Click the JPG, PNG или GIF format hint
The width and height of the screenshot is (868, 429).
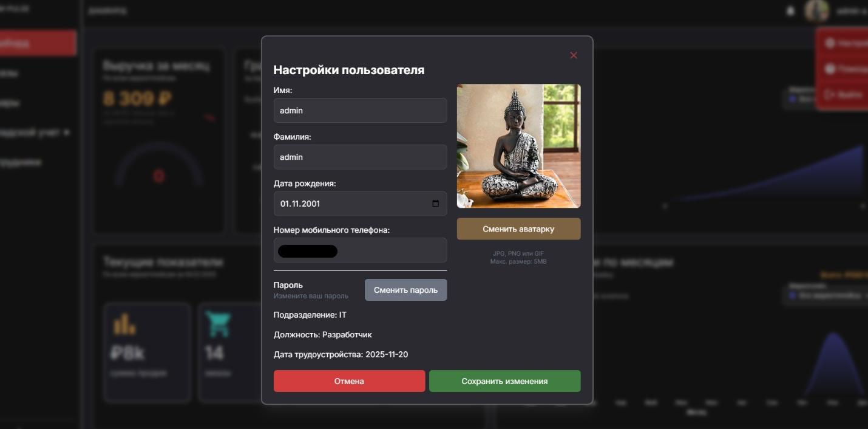point(518,253)
